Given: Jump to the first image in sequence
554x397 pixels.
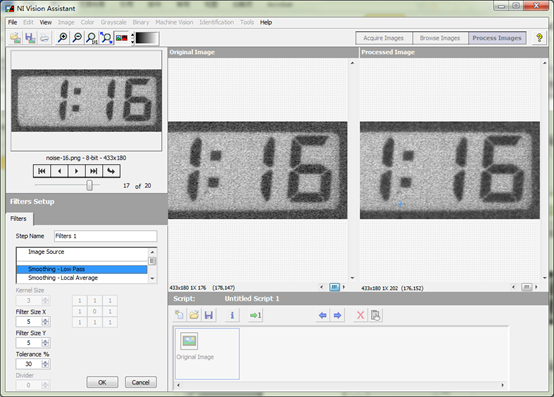Looking at the screenshot, I should click(x=42, y=171).
